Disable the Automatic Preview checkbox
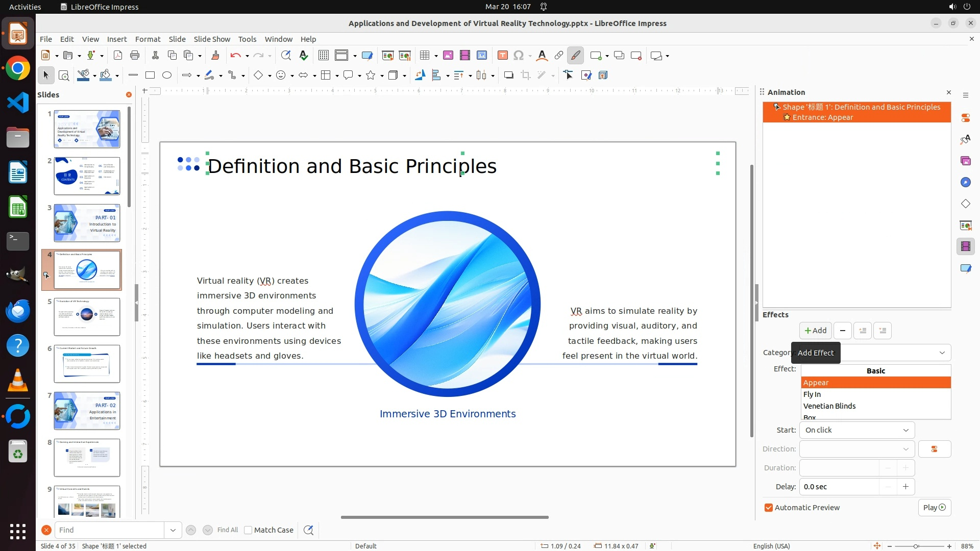This screenshot has width=980, height=551. point(769,508)
